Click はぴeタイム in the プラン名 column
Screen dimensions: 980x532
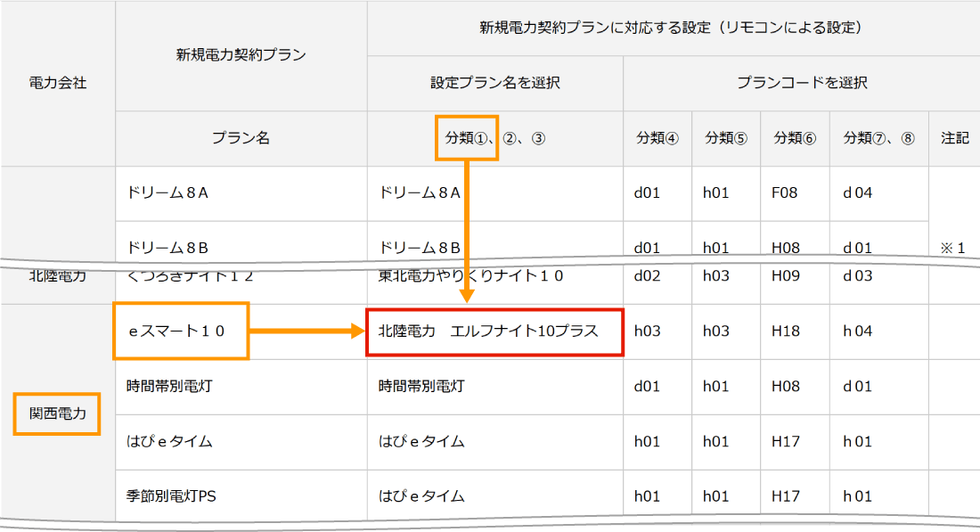point(169,441)
